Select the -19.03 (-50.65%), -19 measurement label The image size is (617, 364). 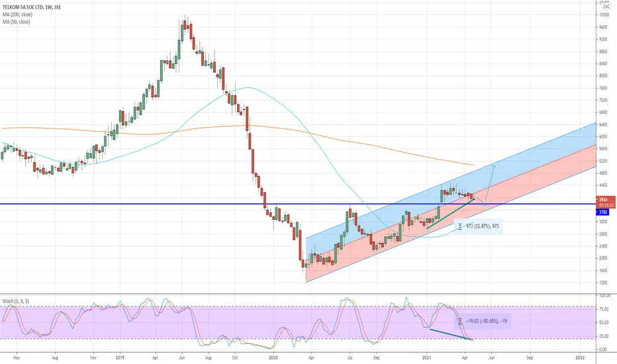483,321
